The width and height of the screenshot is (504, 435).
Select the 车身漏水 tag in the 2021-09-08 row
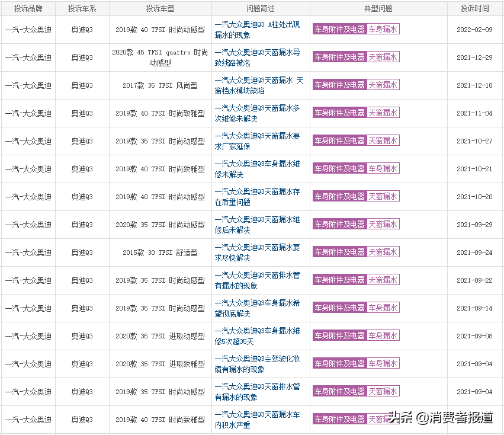(x=383, y=335)
